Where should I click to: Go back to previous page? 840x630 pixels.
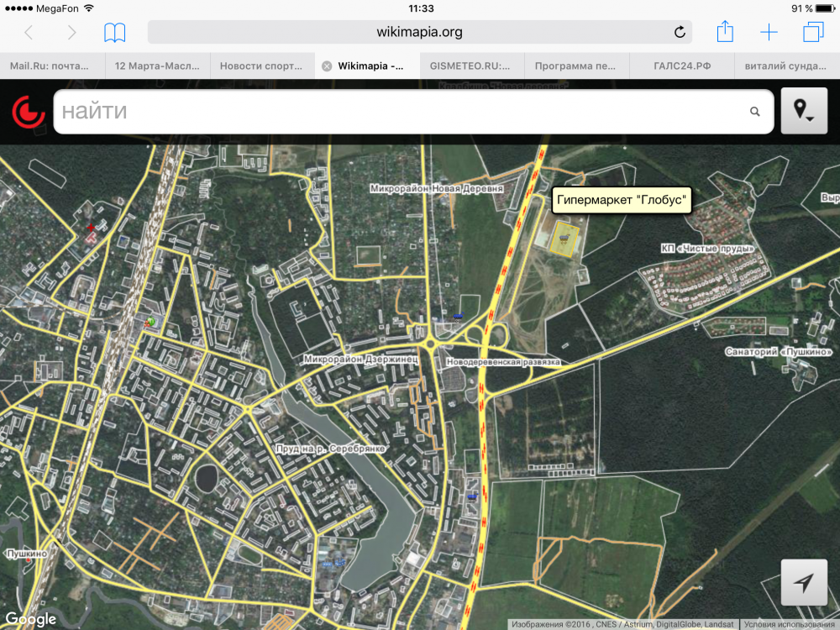[x=29, y=33]
